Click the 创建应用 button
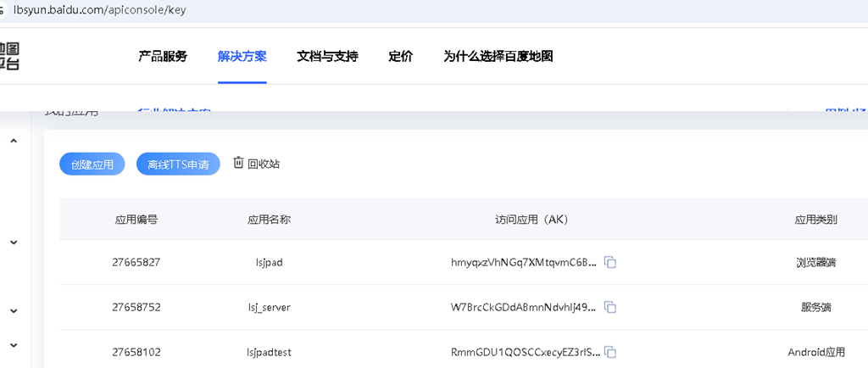This screenshot has height=368, width=868. pos(92,164)
